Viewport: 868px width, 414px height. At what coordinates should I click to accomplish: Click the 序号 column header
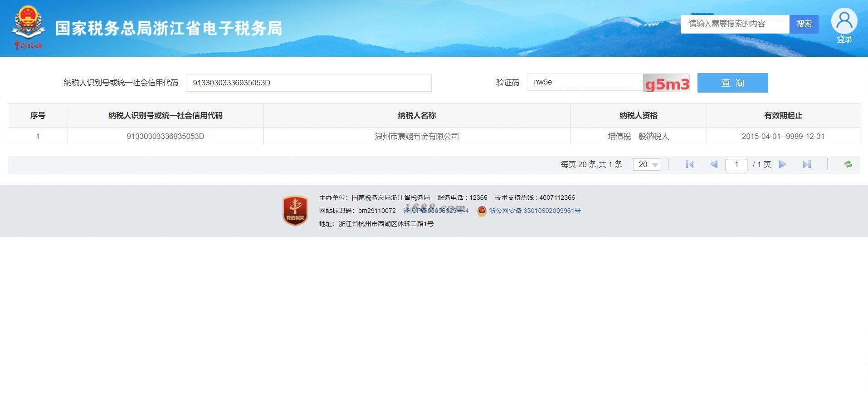pyautogui.click(x=38, y=116)
